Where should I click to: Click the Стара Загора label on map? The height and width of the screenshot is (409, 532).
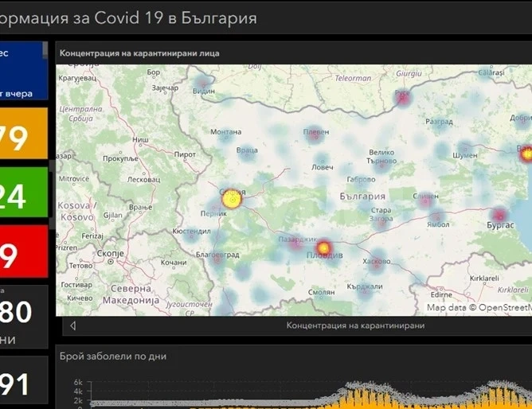(381, 215)
